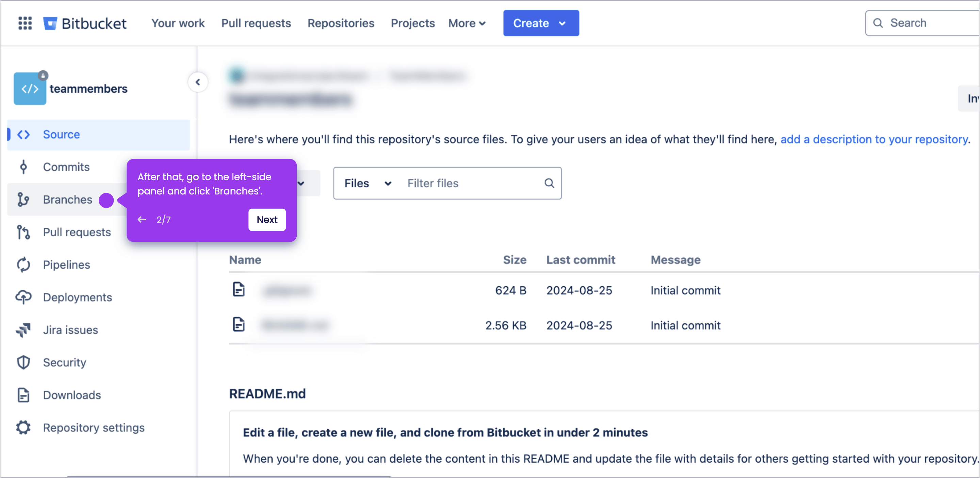Open Pull requests in top navigation

256,23
